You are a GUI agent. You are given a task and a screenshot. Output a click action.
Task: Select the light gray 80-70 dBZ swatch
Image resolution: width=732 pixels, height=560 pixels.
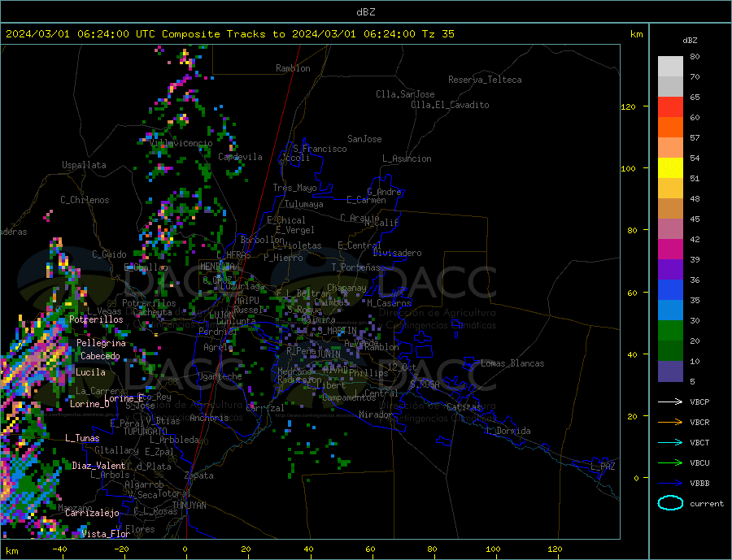click(670, 67)
